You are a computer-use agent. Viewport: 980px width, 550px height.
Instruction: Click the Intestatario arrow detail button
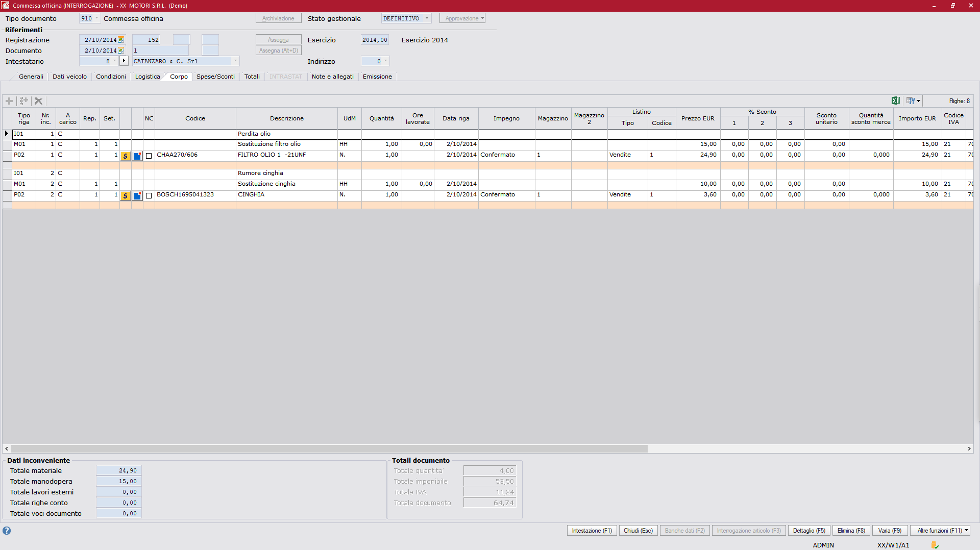pyautogui.click(x=124, y=61)
